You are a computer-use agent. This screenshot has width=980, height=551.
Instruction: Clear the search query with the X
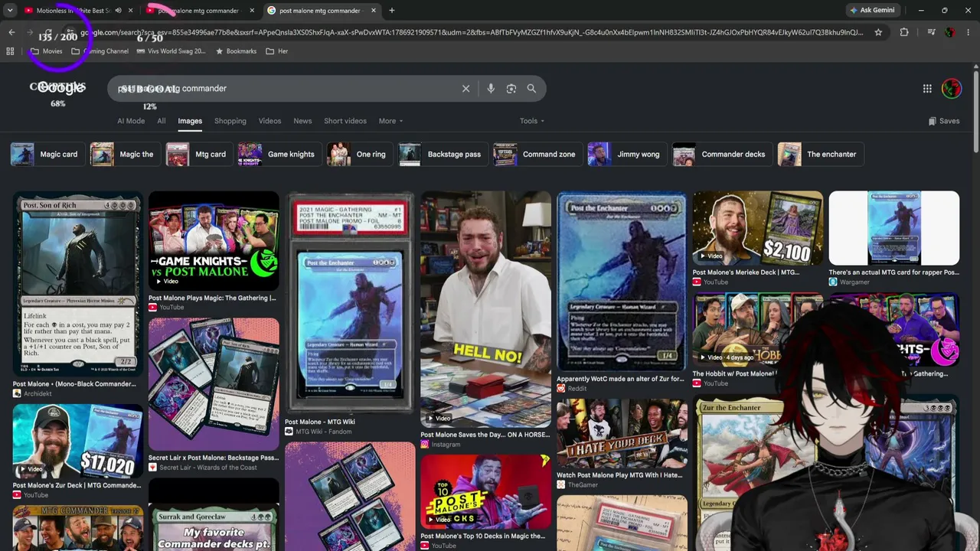point(465,89)
